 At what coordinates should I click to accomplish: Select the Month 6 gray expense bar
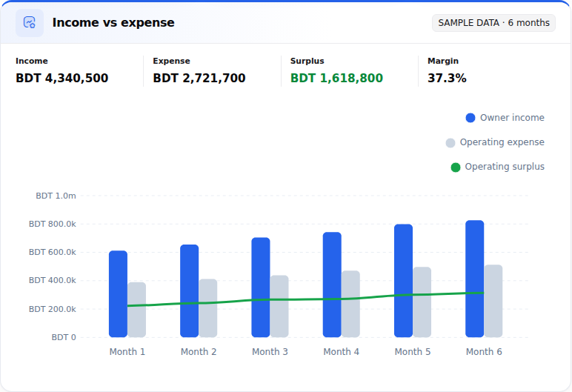(493, 301)
